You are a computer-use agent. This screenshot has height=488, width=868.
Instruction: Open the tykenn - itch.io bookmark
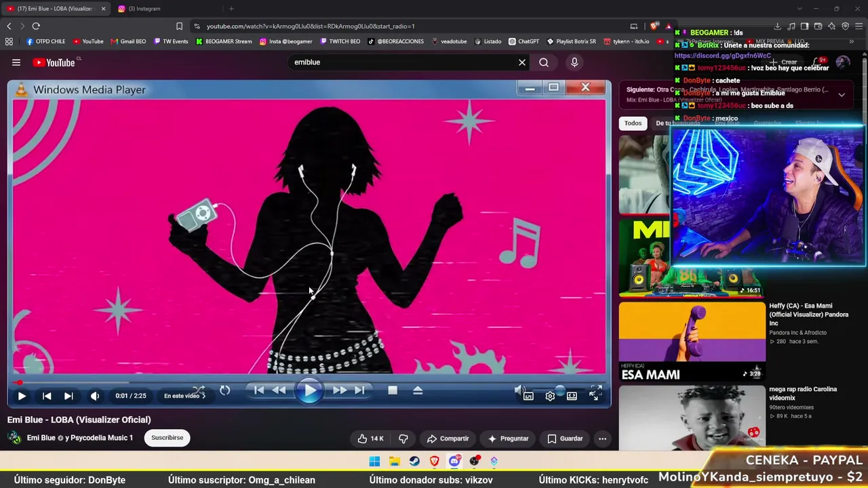(x=627, y=41)
